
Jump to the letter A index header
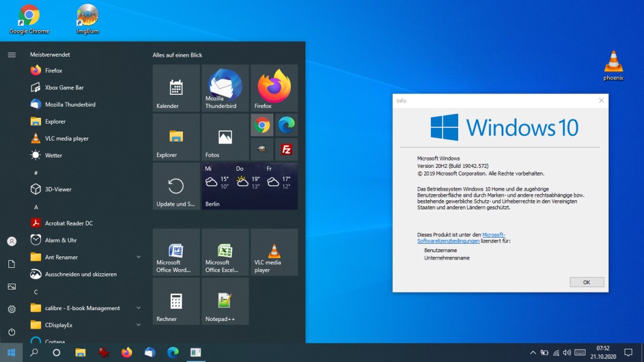pyautogui.click(x=36, y=208)
